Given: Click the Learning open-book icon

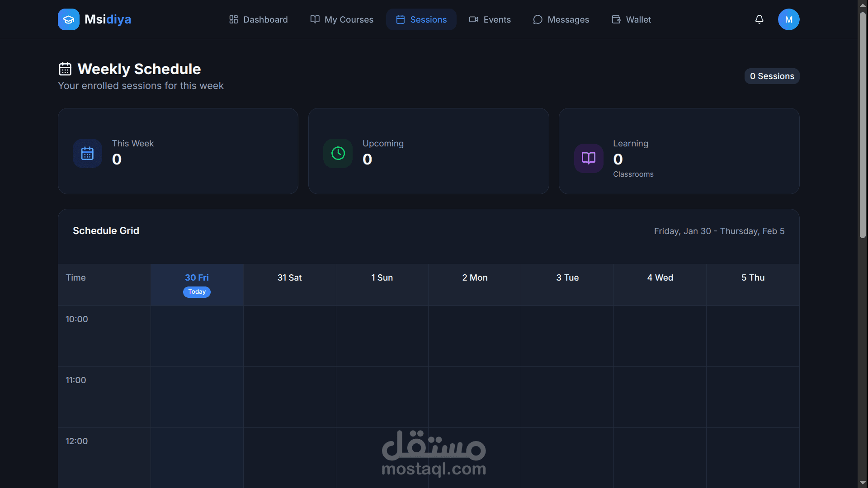Looking at the screenshot, I should (588, 158).
